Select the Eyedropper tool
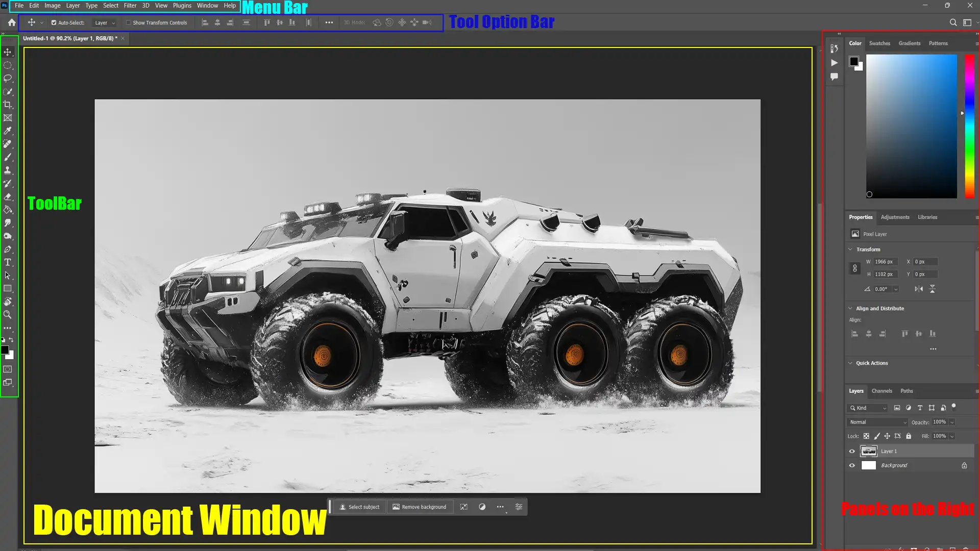The height and width of the screenshot is (551, 980). tap(9, 131)
